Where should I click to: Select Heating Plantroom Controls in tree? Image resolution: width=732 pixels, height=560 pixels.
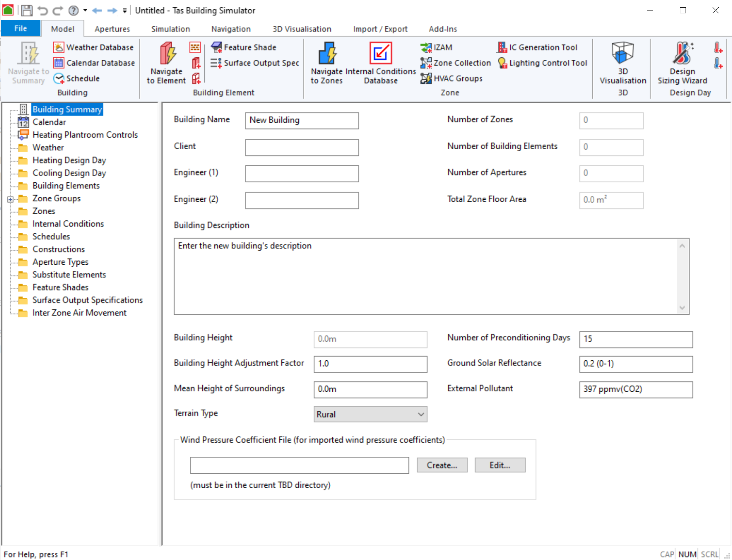point(85,135)
